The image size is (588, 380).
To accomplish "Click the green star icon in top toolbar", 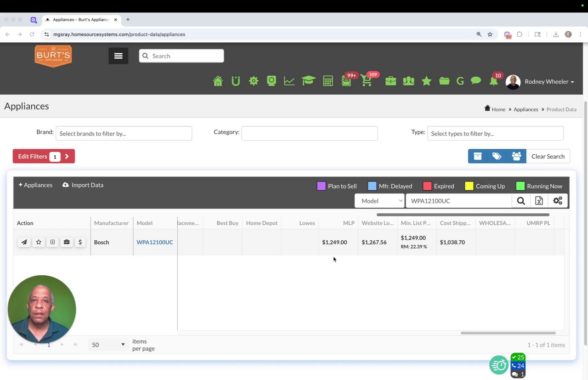I will click(x=426, y=81).
